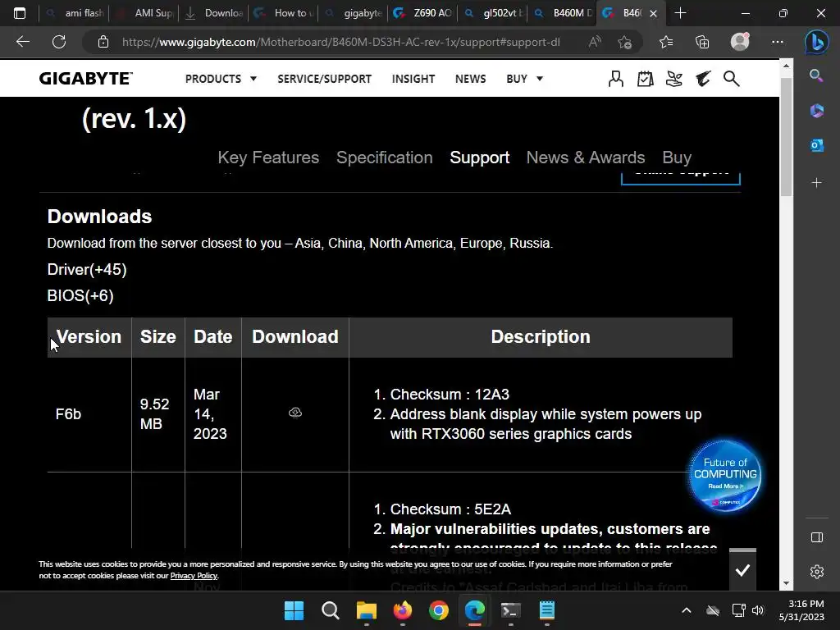This screenshot has height=630, width=840.
Task: Add a new sidebar app with plus icon
Action: (816, 183)
